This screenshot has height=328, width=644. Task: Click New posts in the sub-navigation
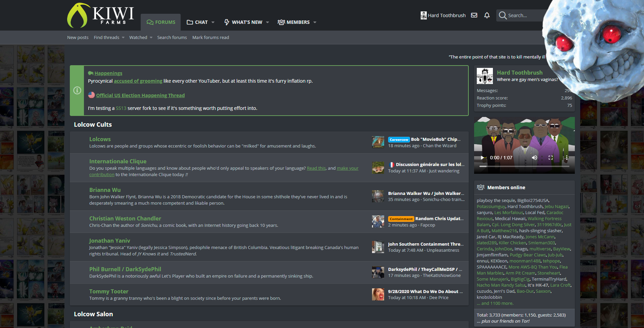click(x=78, y=37)
